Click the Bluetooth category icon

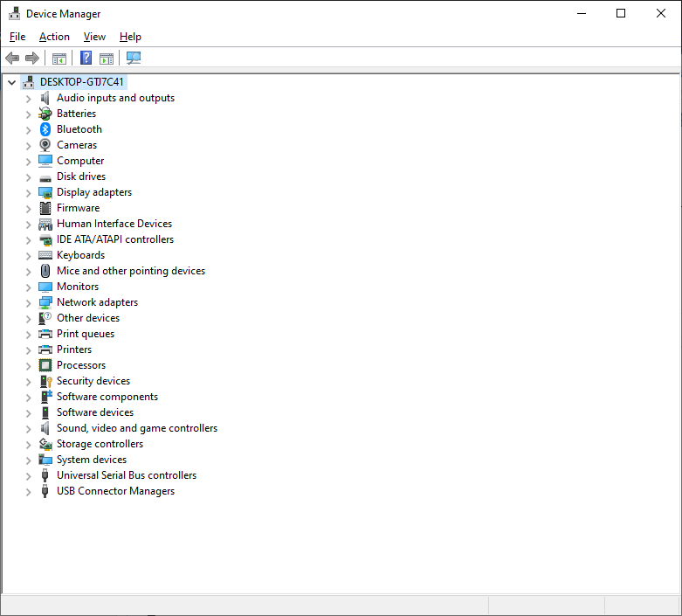click(x=45, y=129)
